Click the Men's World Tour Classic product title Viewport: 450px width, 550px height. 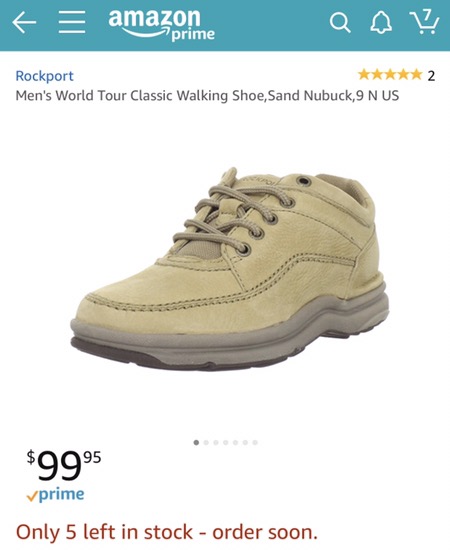click(x=207, y=95)
